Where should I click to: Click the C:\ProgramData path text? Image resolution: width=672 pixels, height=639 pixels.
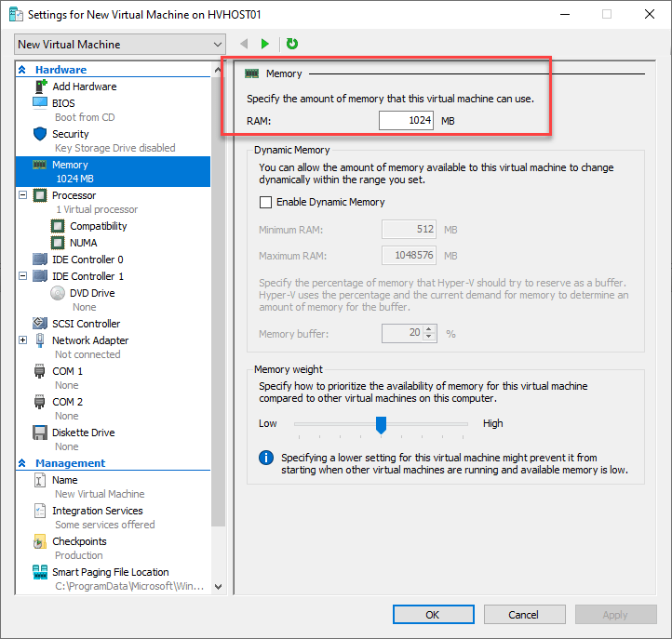click(129, 586)
